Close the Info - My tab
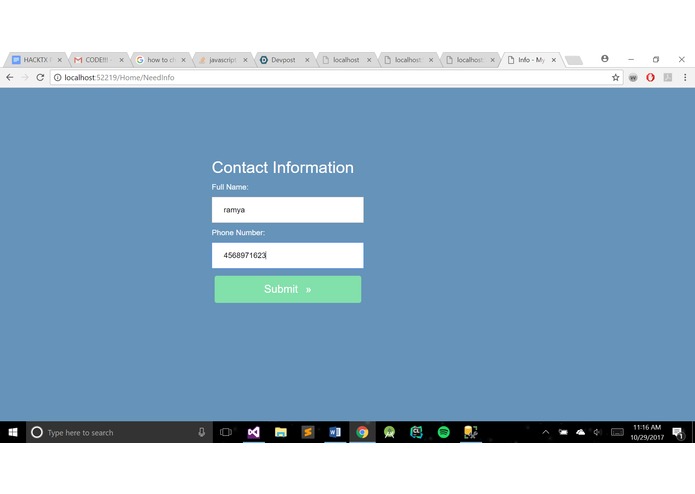Viewport: 695px width, 494px height. point(554,60)
